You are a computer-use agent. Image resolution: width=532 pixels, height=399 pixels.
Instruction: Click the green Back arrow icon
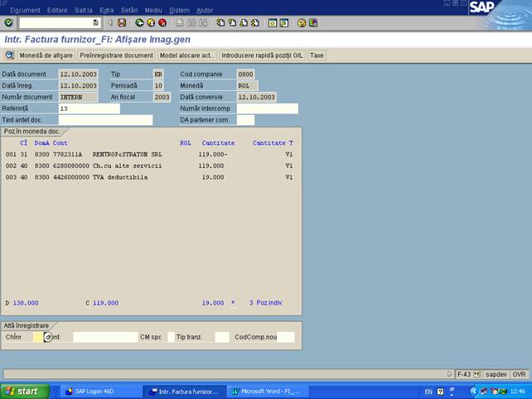click(139, 23)
